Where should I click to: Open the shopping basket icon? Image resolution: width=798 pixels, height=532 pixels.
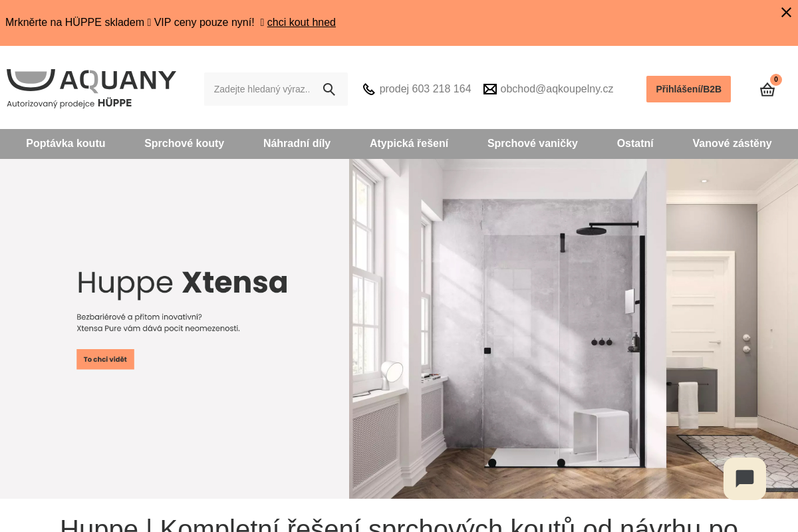pos(767,90)
